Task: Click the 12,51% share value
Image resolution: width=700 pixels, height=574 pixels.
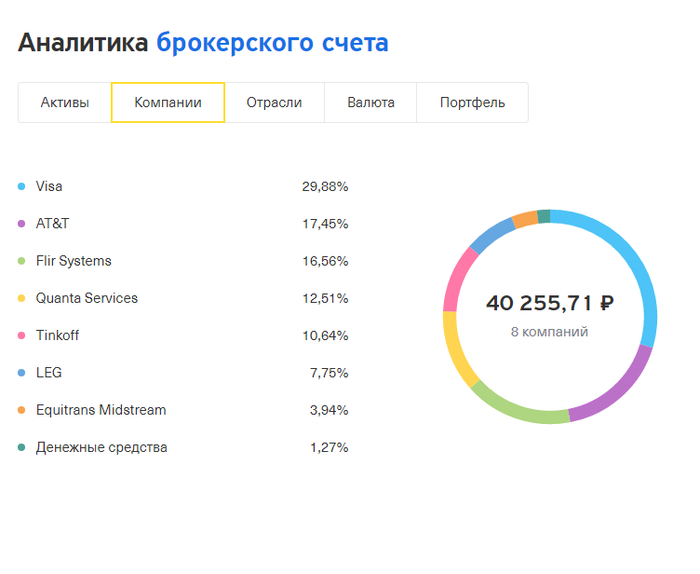Action: (x=325, y=298)
